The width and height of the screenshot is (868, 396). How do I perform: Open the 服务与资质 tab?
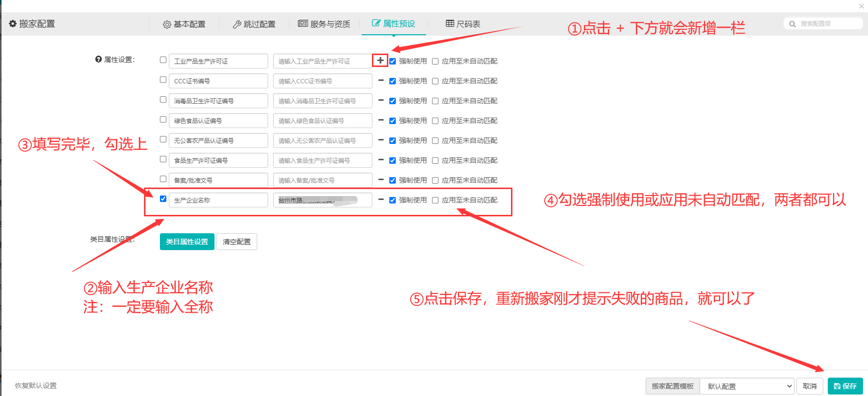pos(324,24)
